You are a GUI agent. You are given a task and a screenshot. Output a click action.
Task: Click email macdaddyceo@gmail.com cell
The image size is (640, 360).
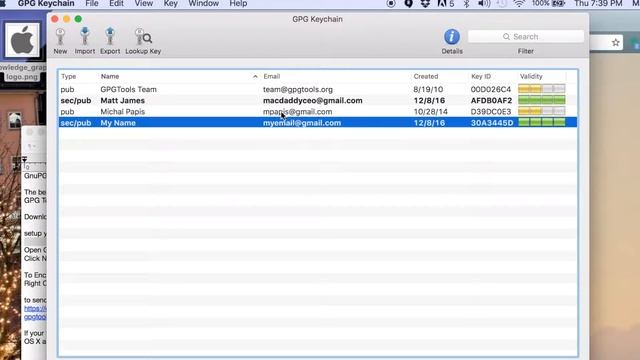point(313,100)
